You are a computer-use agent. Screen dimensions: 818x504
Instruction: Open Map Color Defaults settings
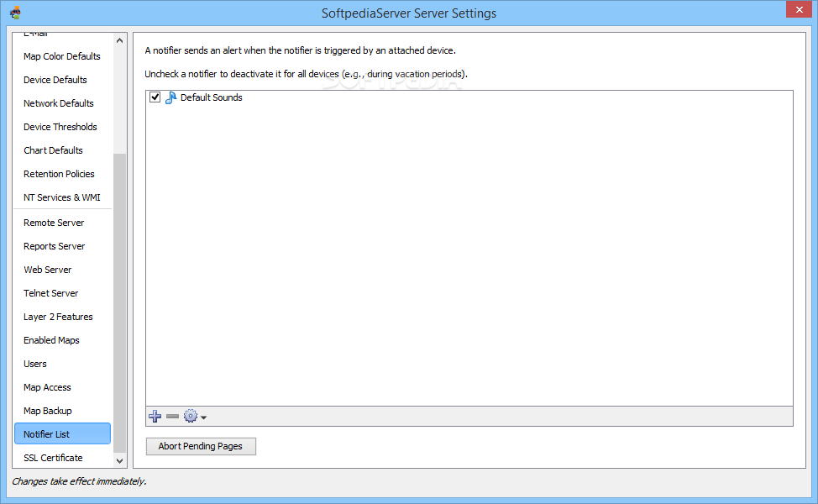pos(62,56)
